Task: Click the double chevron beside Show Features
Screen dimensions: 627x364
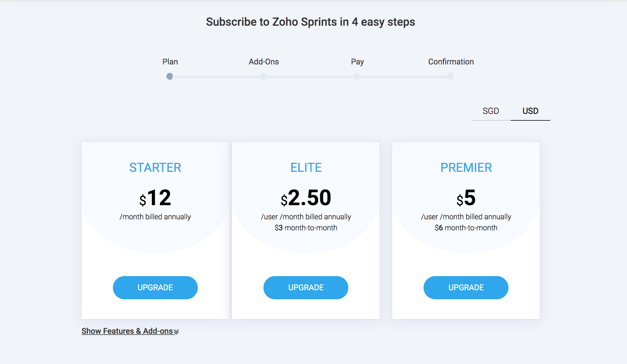Action: pos(176,332)
